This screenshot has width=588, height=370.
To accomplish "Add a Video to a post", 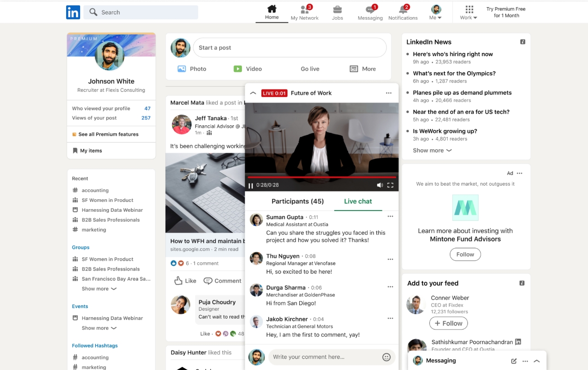I will pyautogui.click(x=247, y=69).
